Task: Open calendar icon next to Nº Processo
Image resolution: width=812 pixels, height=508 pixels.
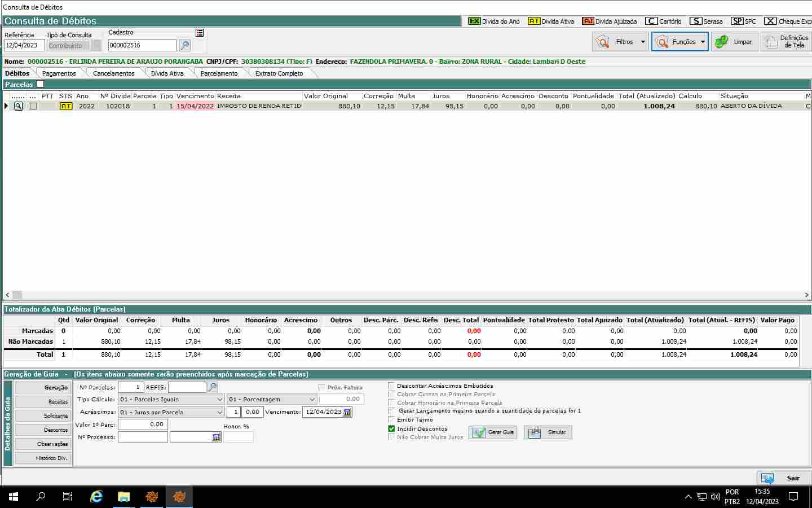Action: tap(216, 437)
